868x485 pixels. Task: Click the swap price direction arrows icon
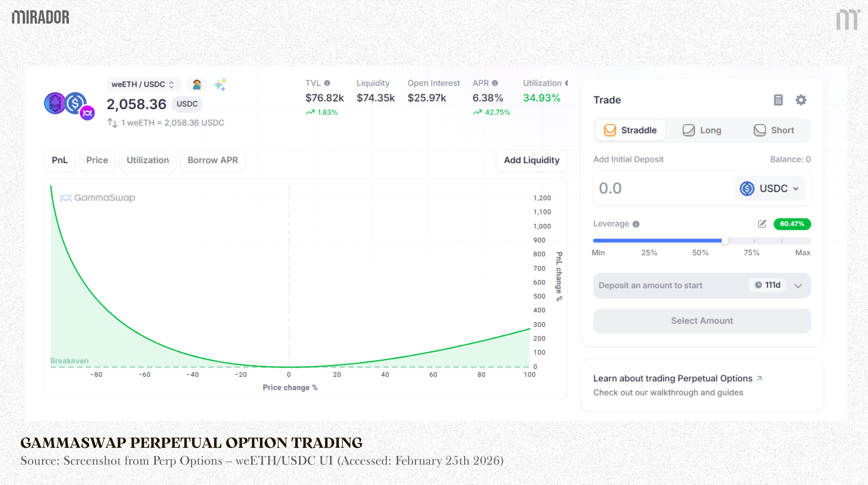click(x=112, y=123)
